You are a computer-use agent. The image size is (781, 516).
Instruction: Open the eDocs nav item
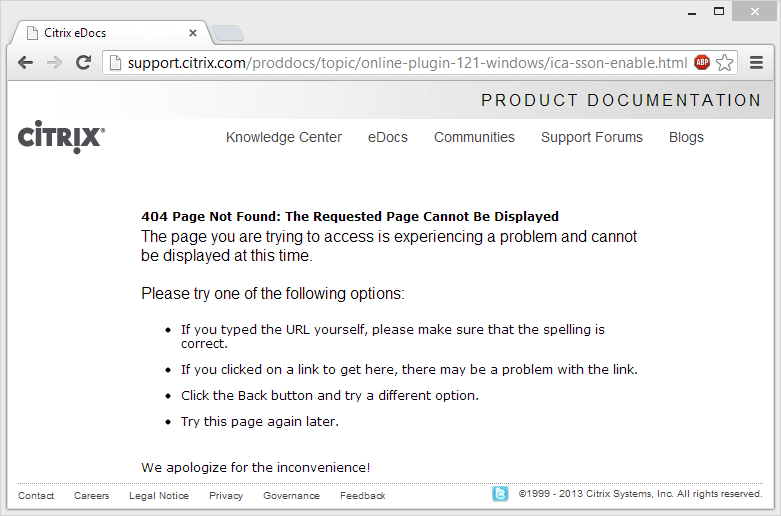click(388, 137)
